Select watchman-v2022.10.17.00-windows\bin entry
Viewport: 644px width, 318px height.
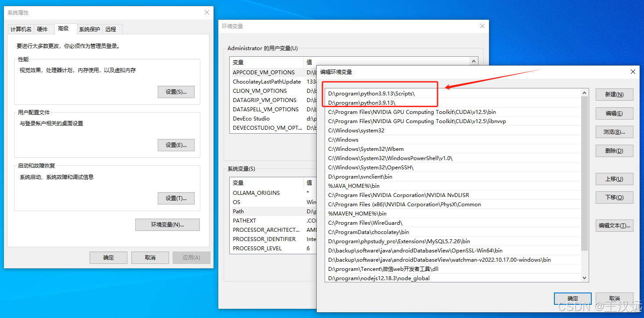point(453,260)
